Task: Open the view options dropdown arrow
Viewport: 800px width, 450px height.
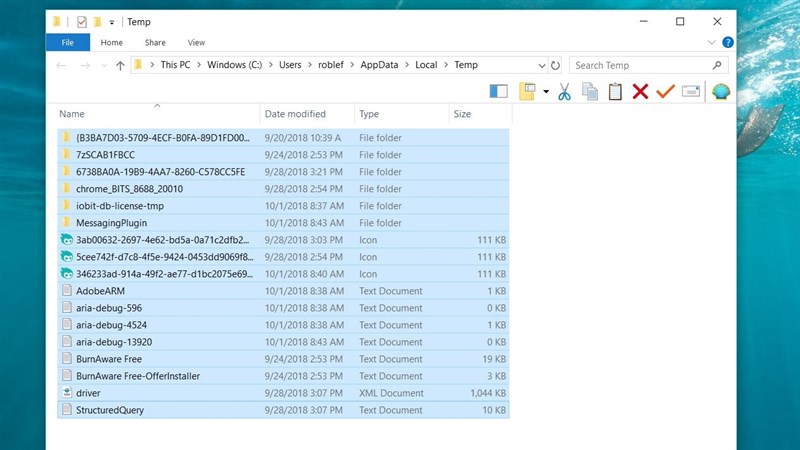Action: (x=546, y=92)
